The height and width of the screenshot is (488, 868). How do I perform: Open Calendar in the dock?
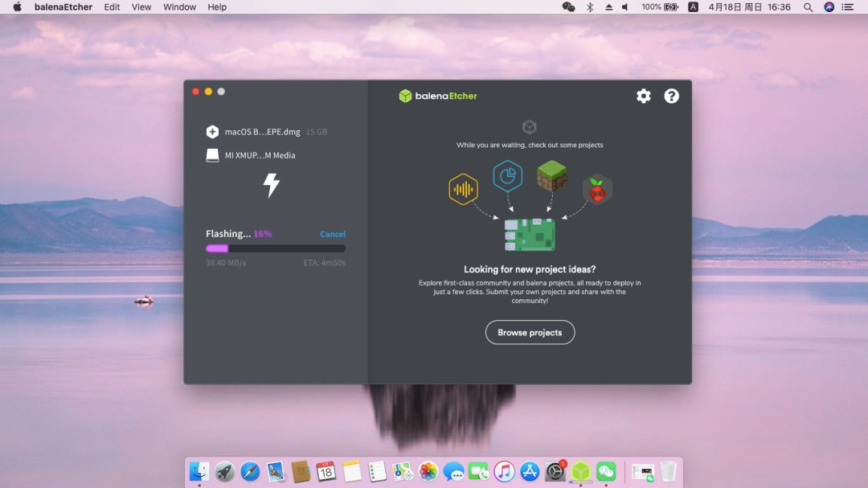coord(326,471)
